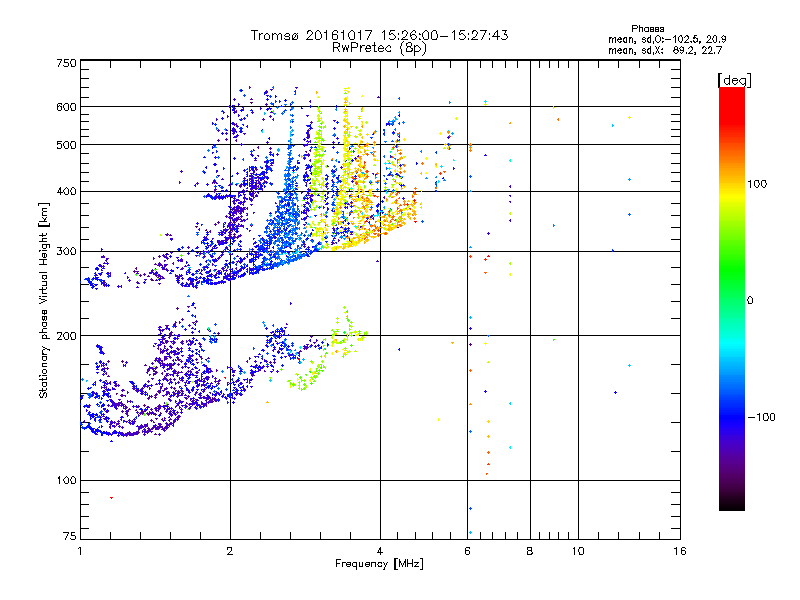Click the x-axis tick label "4"
This screenshot has height=600, width=800.
pos(380,552)
